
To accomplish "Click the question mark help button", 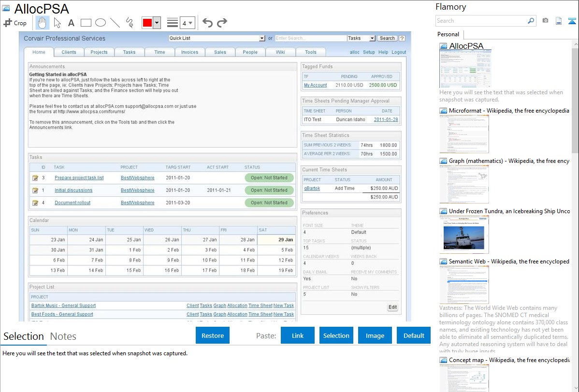I will [x=402, y=38].
